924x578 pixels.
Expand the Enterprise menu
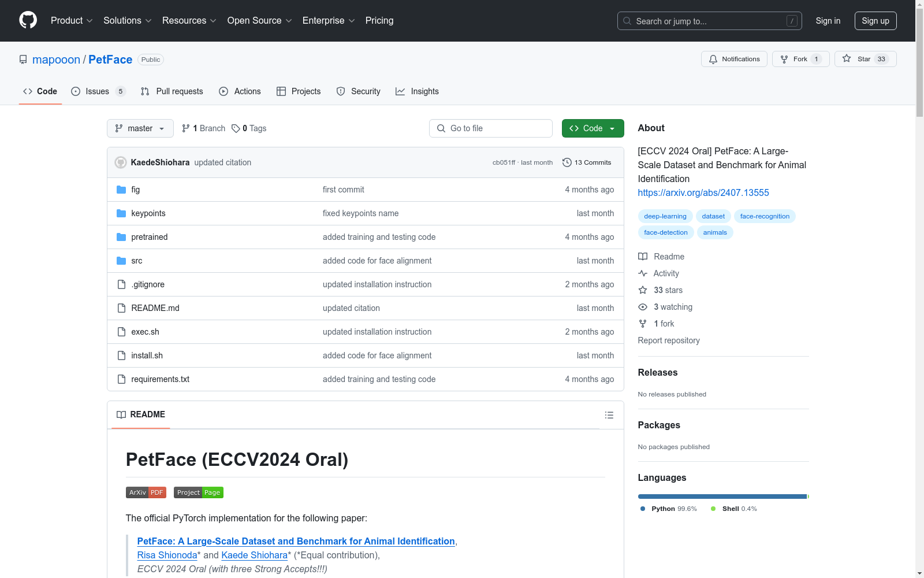pos(329,21)
